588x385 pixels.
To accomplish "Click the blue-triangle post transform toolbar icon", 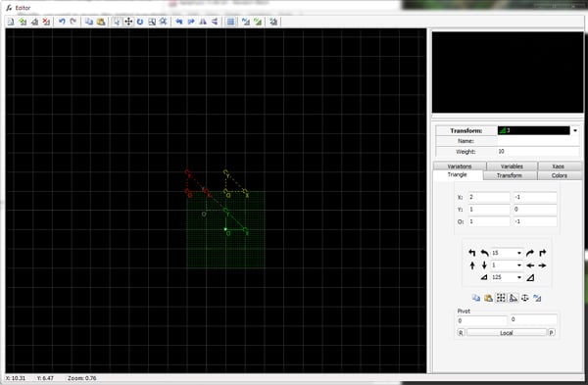I will 246,22.
